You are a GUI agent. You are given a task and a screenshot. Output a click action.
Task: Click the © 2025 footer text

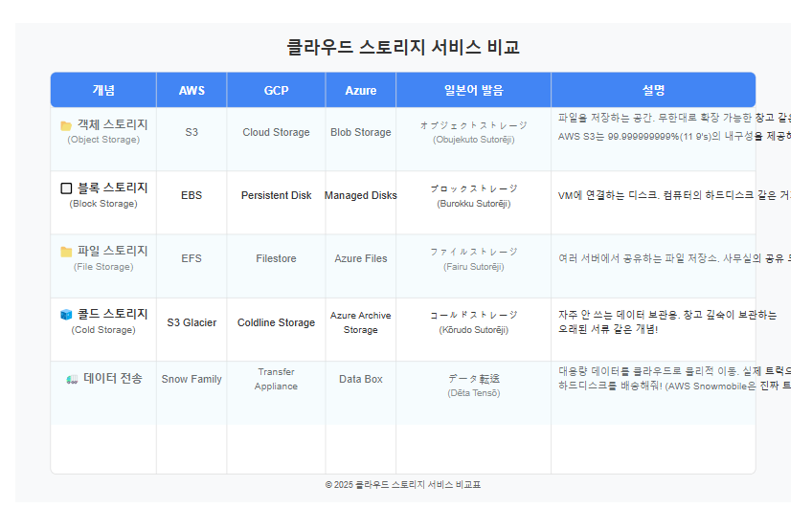pyautogui.click(x=403, y=485)
